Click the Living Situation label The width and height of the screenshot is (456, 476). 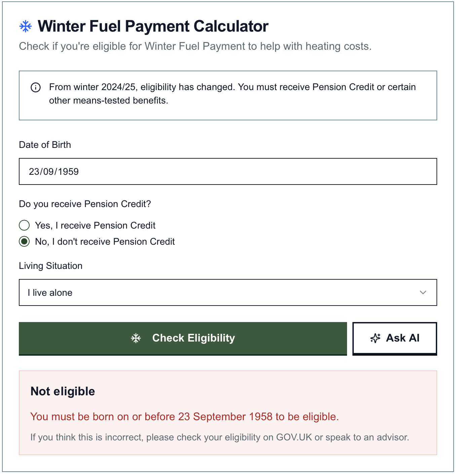point(51,266)
